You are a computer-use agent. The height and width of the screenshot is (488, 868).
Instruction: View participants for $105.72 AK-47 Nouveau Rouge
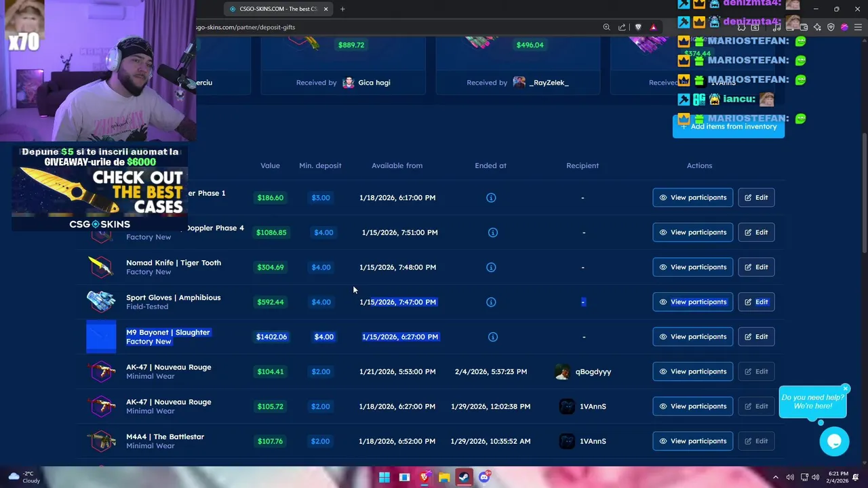pyautogui.click(x=692, y=406)
